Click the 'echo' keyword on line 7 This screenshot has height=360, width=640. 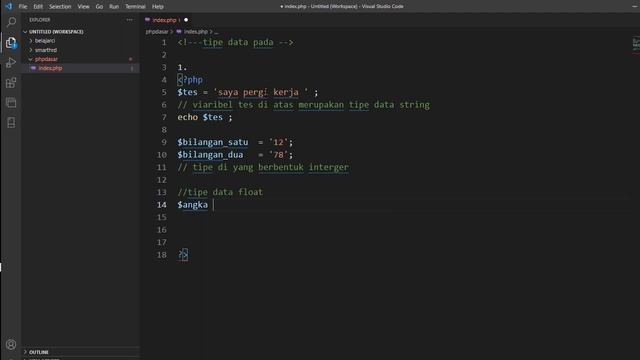pos(187,117)
